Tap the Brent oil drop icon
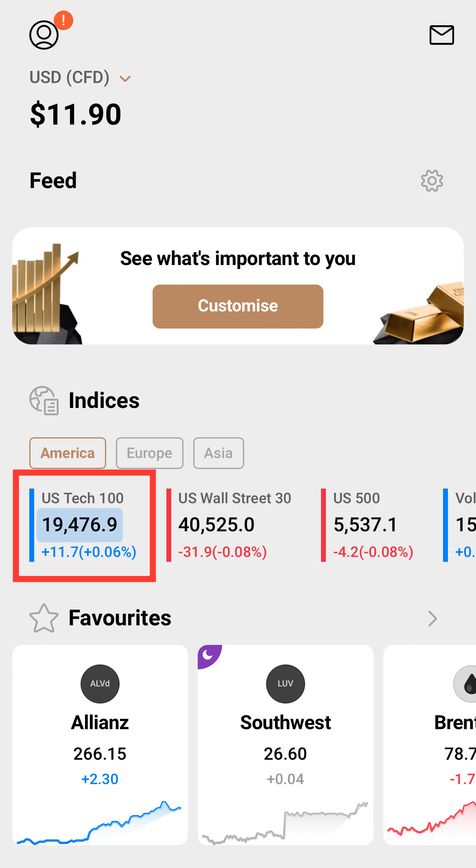This screenshot has width=476, height=868. [469, 684]
